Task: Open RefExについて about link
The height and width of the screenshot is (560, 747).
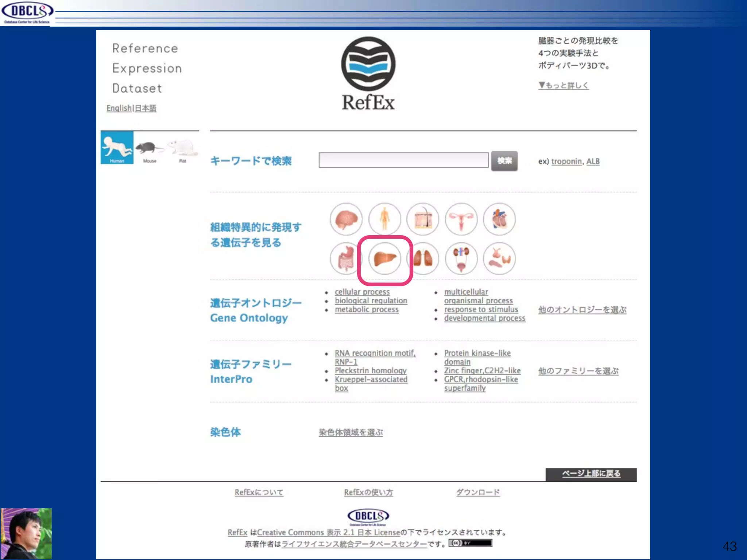Action: point(259,493)
